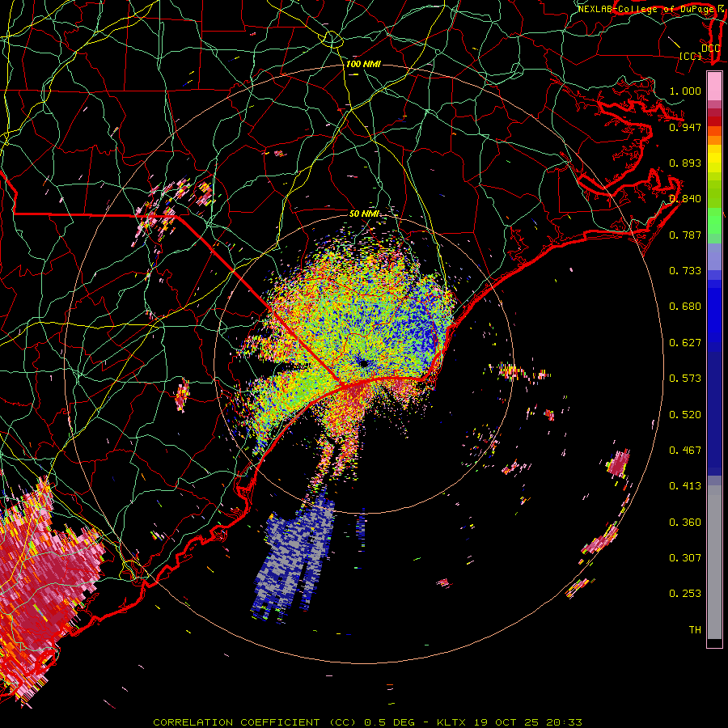728x728 pixels.
Task: Click the 100 NMI range ring label
Action: coord(363,64)
